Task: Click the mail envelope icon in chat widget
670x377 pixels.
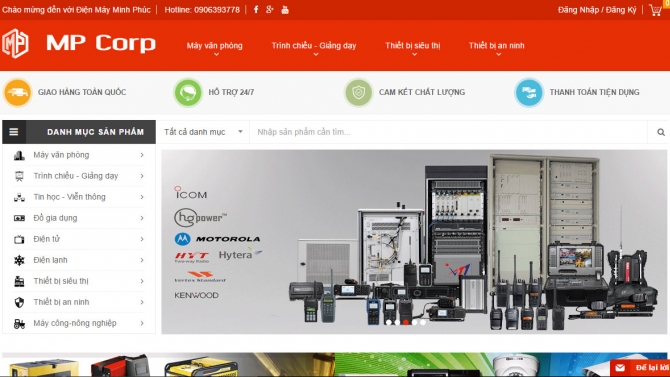Action: pos(620,368)
